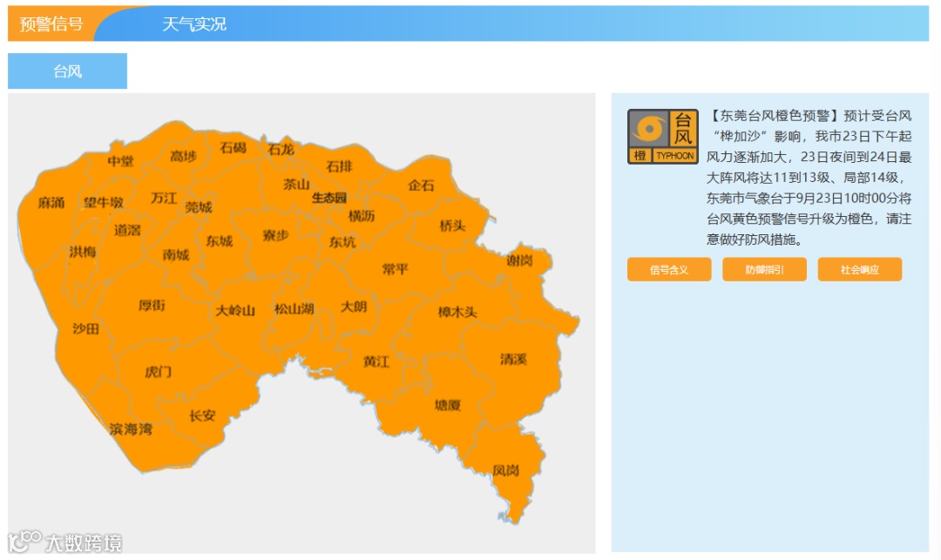Select 长安 district on the map

[x=202, y=415]
